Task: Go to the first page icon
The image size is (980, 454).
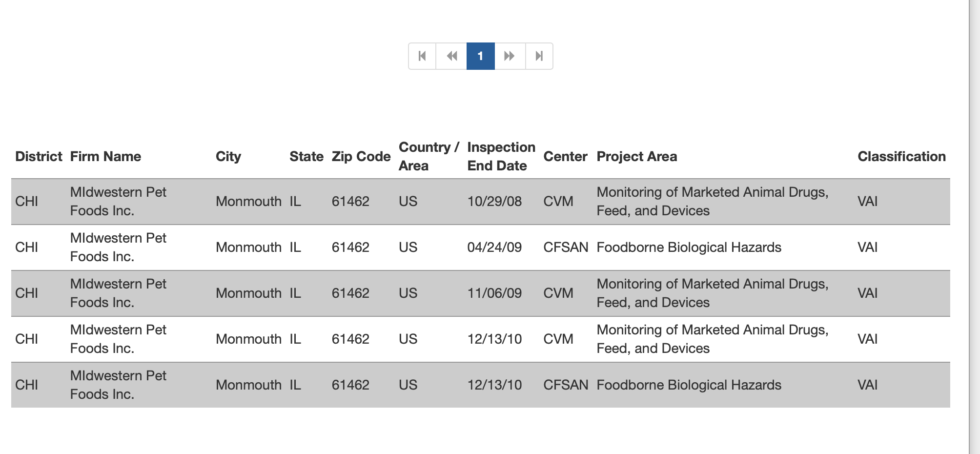Action: [422, 56]
